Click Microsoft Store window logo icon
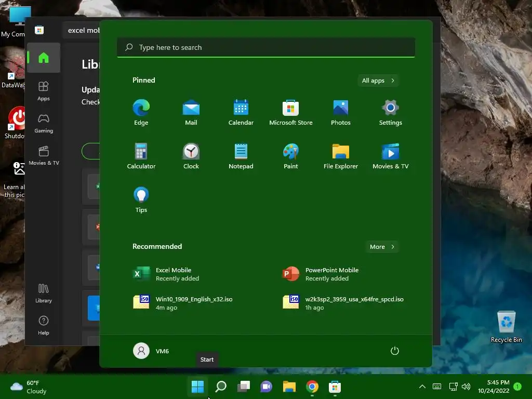This screenshot has height=399, width=532. point(39,30)
